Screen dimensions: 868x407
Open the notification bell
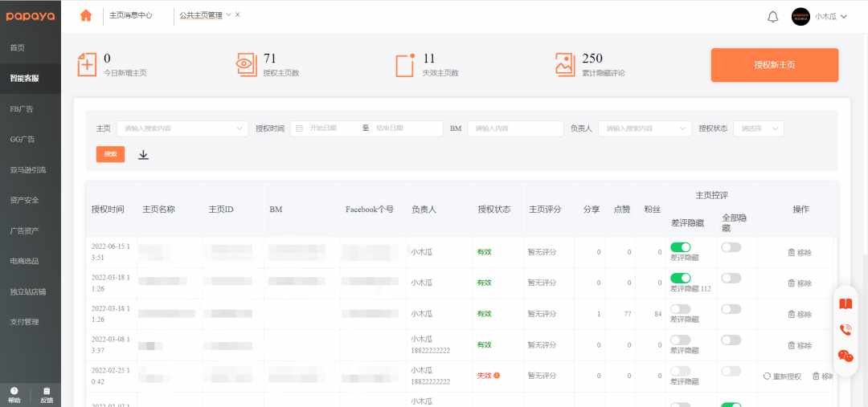(x=773, y=17)
